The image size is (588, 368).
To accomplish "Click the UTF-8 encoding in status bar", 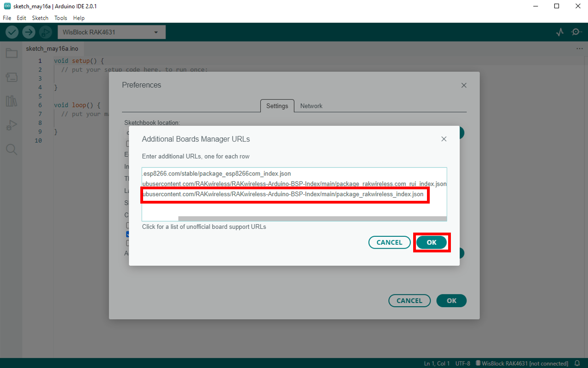I will pyautogui.click(x=462, y=363).
